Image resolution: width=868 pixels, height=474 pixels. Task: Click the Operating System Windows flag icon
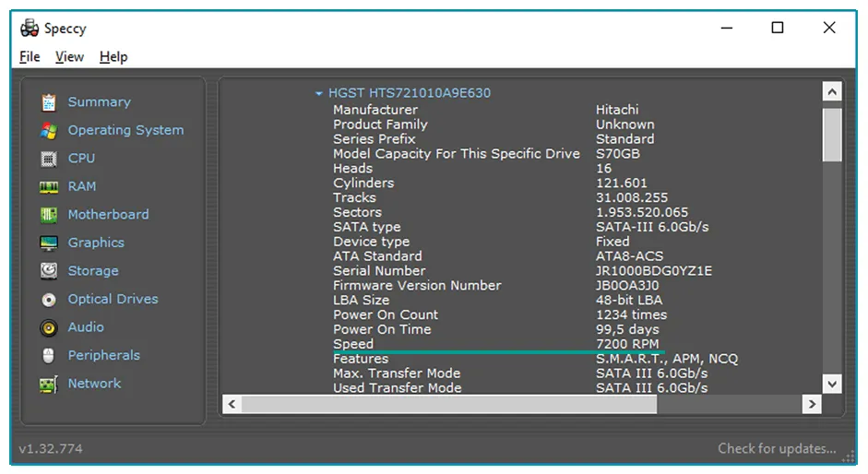coord(49,131)
